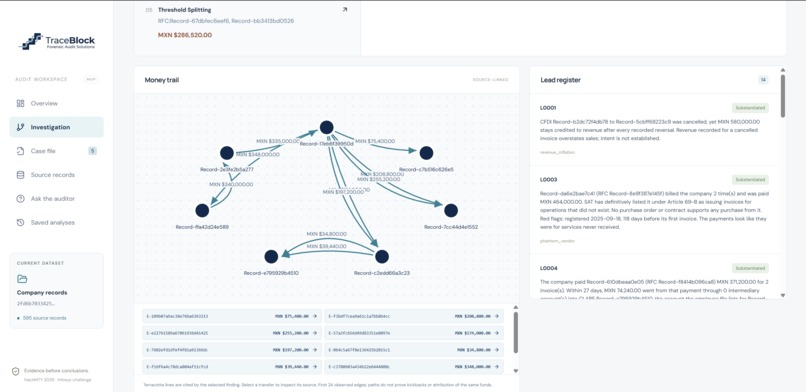Click the Lead register count badge 14
806x392 pixels.
tap(763, 80)
